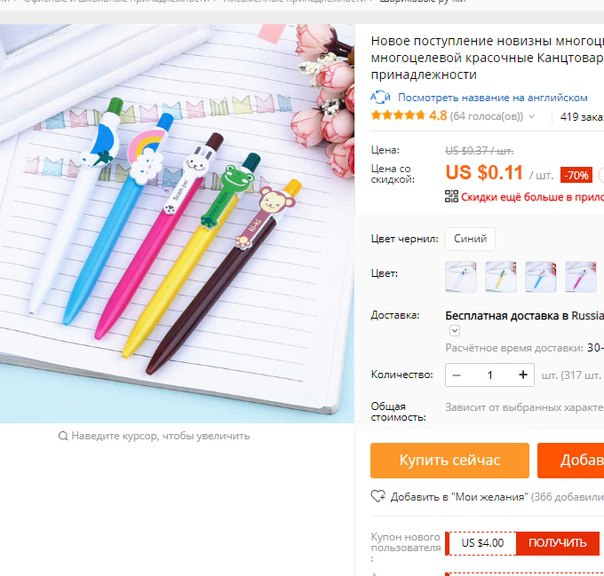Click ПОЛУЧИТЬ to get new user coupon

tap(557, 543)
